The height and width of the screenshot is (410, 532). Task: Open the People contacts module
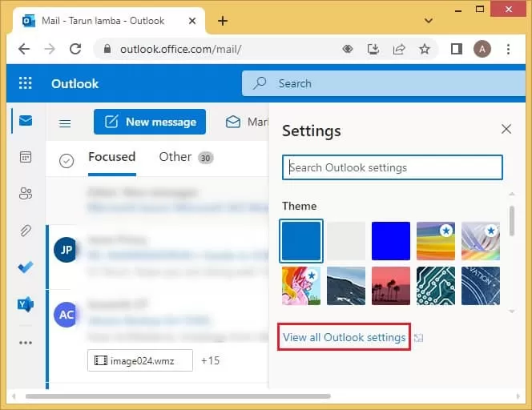tap(26, 194)
